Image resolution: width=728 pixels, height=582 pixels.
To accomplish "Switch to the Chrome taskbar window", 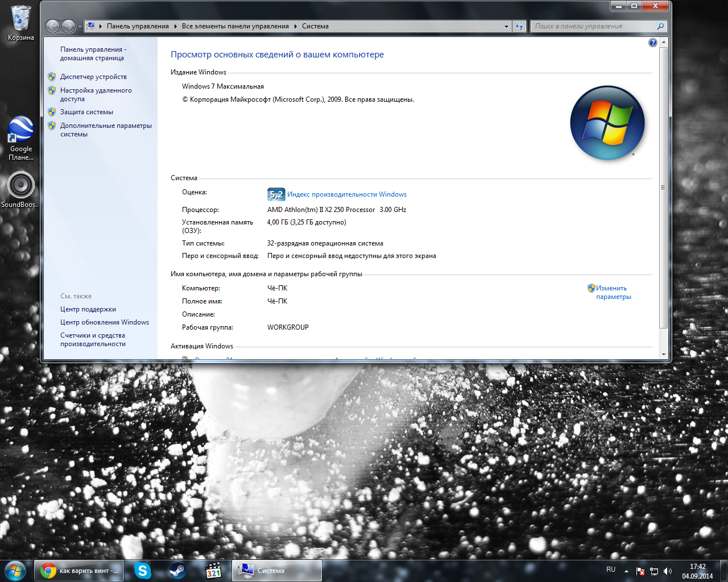I will click(80, 571).
